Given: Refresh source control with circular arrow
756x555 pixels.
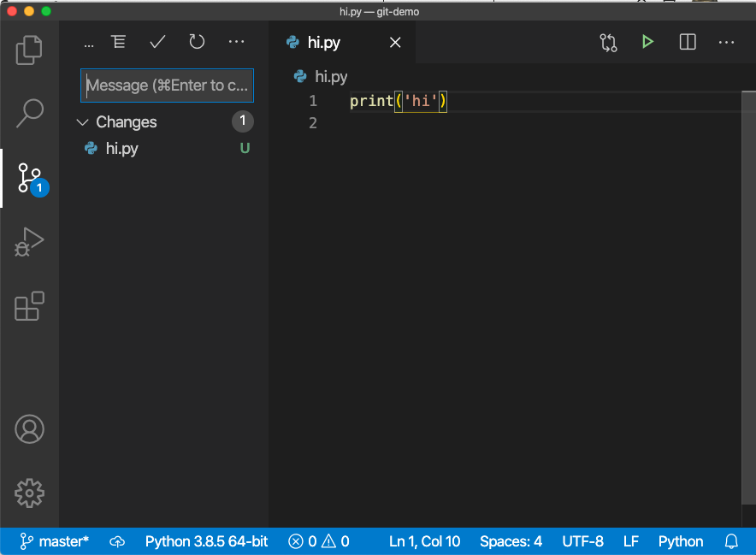Looking at the screenshot, I should pos(197,42).
